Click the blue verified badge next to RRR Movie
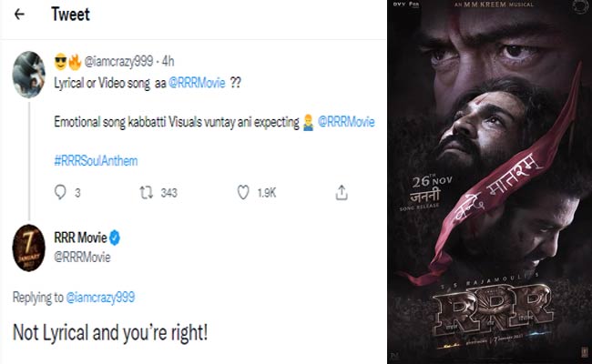 116,238
